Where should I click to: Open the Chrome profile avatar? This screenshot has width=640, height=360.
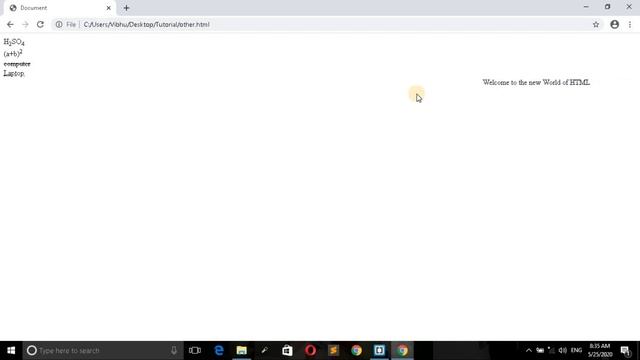tap(615, 24)
